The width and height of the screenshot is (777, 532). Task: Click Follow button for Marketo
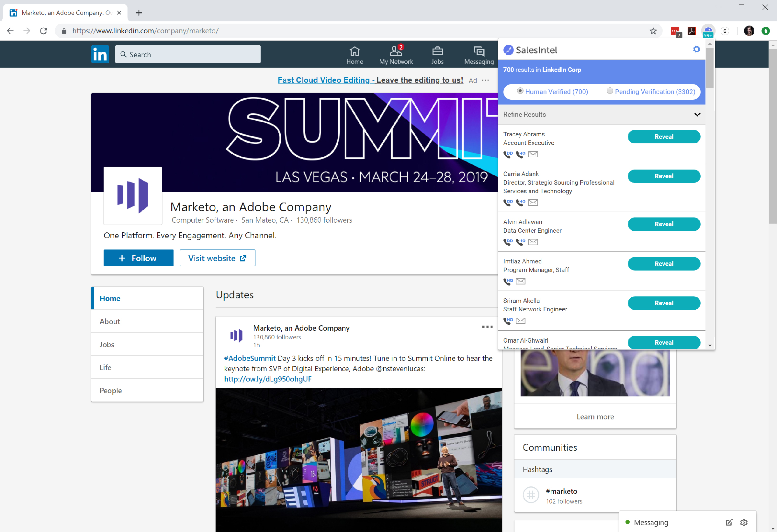point(138,258)
